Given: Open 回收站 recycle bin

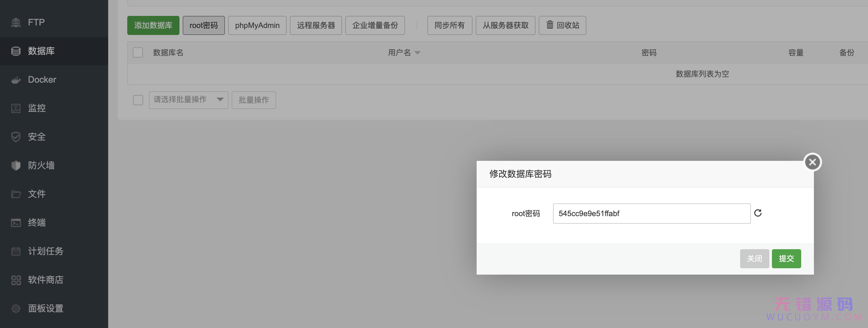Looking at the screenshot, I should (562, 26).
